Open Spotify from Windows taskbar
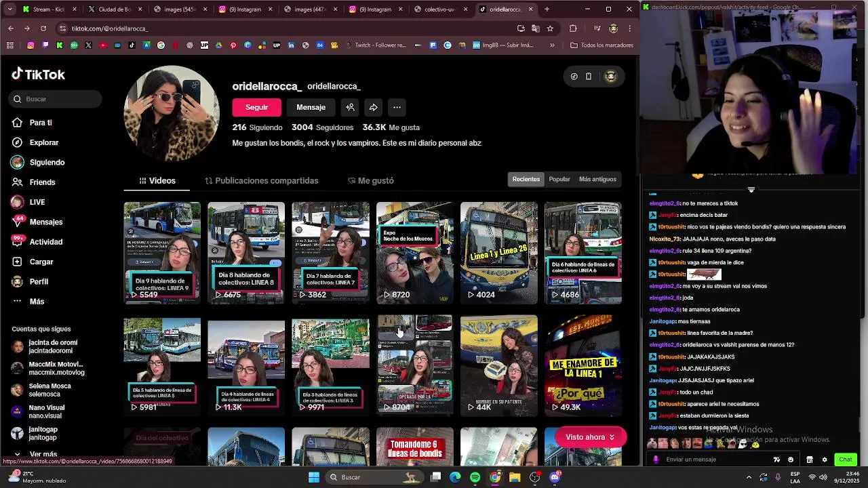 (475, 477)
